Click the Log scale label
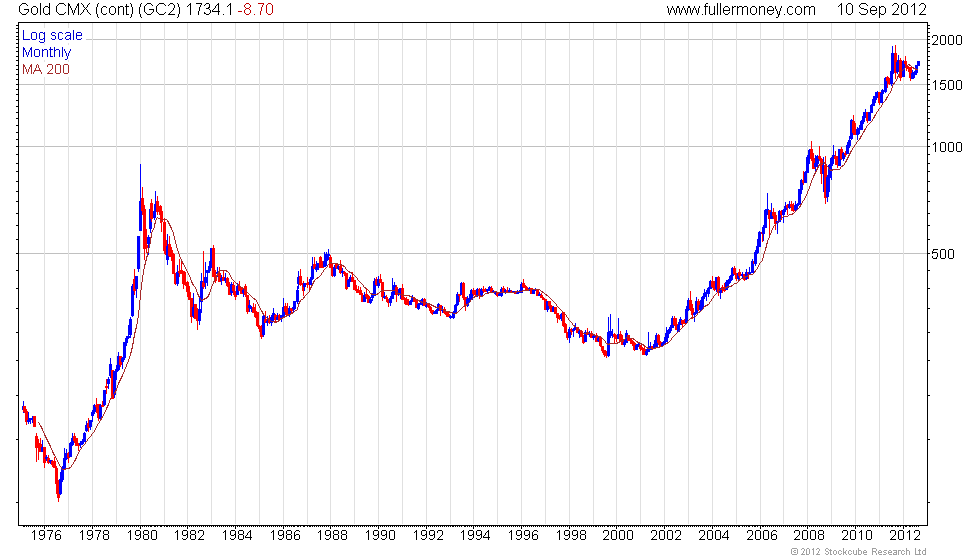Screen dimensions: 980x560 (x=52, y=35)
